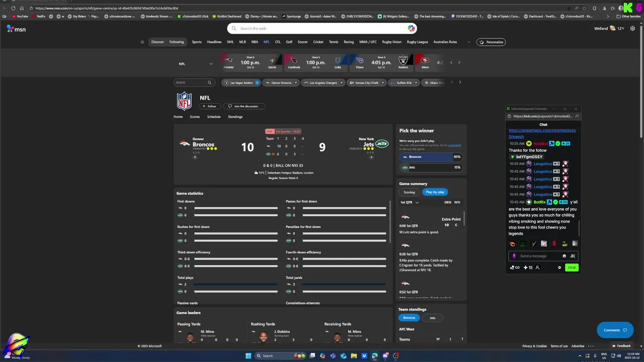This screenshot has width=644, height=362.
Task: Click the Windows Start button
Action: coord(249,356)
